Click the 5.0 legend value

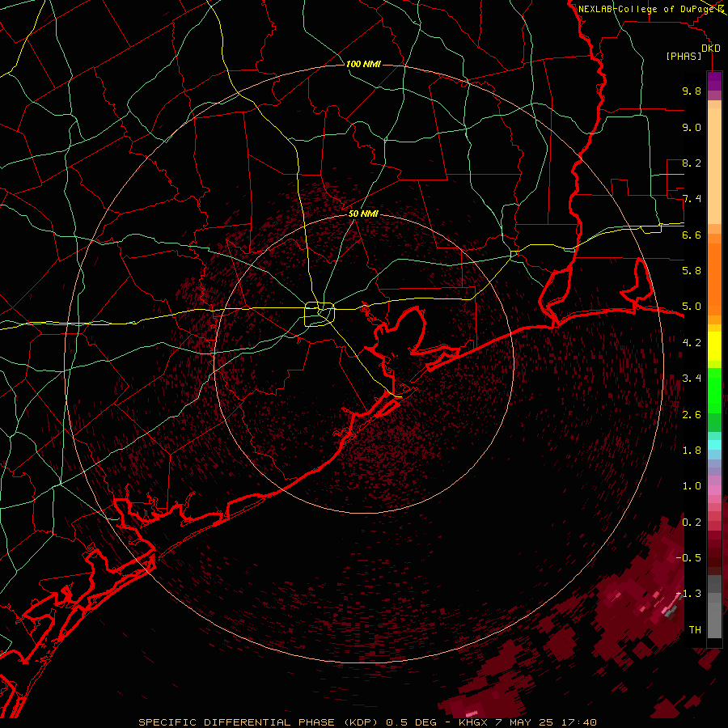[x=692, y=307]
